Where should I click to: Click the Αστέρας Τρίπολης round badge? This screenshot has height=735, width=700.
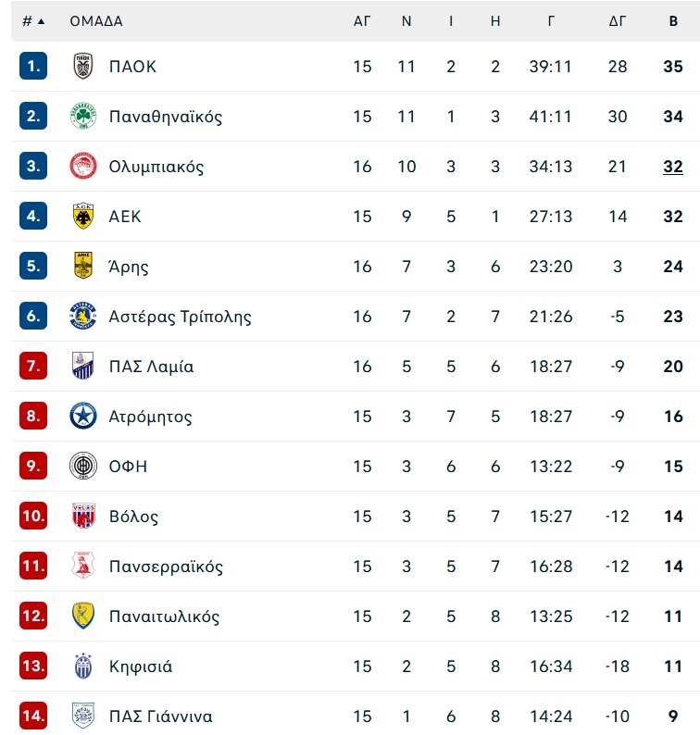(x=83, y=316)
